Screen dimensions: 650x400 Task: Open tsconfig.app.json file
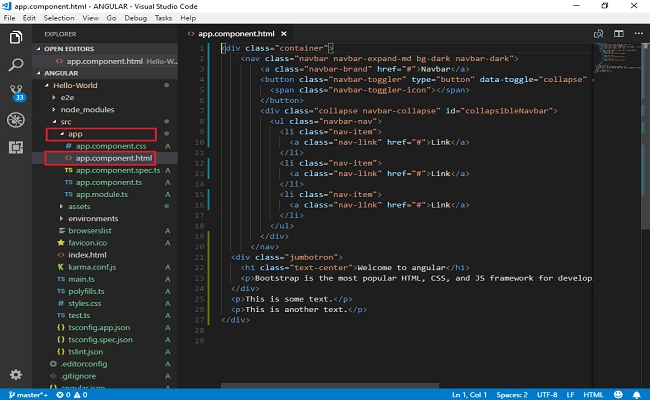[x=105, y=327]
